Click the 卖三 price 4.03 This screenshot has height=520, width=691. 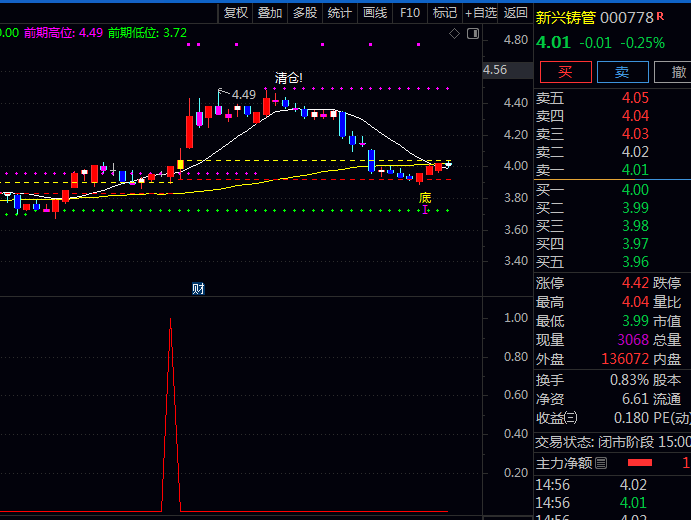[x=635, y=134]
